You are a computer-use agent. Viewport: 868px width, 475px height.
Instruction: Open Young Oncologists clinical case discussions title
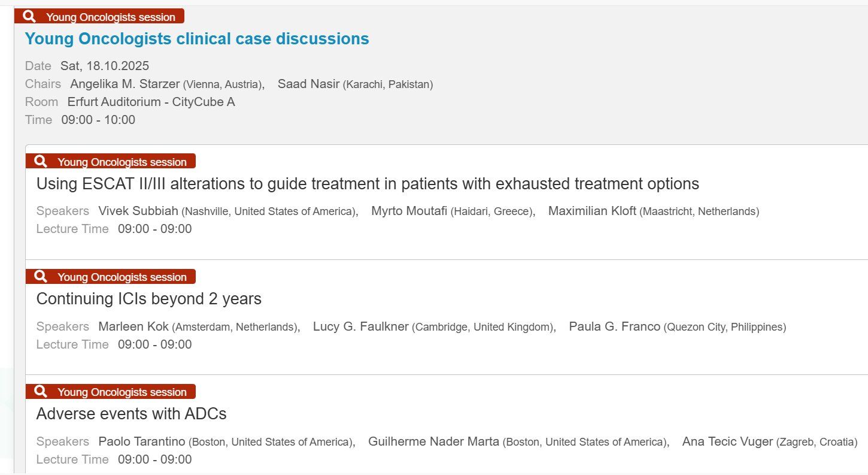click(197, 39)
